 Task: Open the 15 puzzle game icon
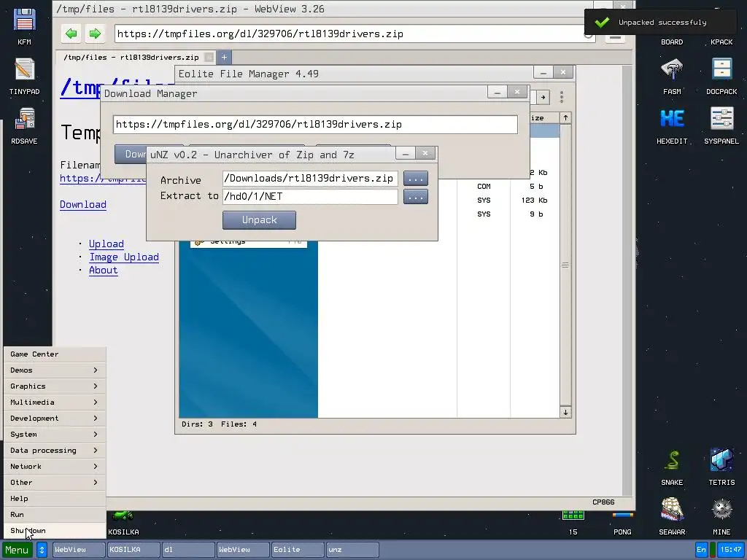[x=573, y=523]
